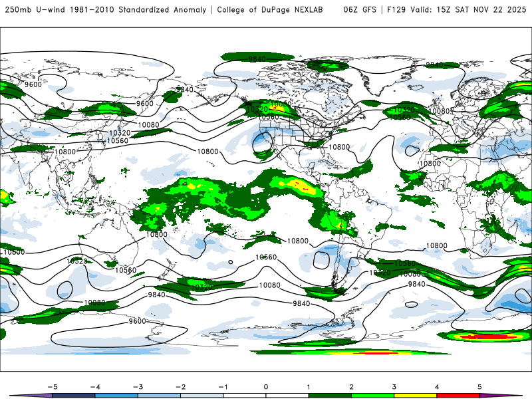Screen dimensions: 532x399
Task: Click the '06Z GFS' model run label
Action: pos(360,10)
